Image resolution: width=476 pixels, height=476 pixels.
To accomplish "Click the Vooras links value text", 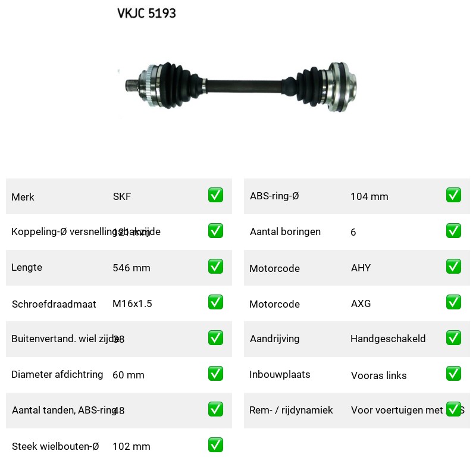I will (x=378, y=375).
